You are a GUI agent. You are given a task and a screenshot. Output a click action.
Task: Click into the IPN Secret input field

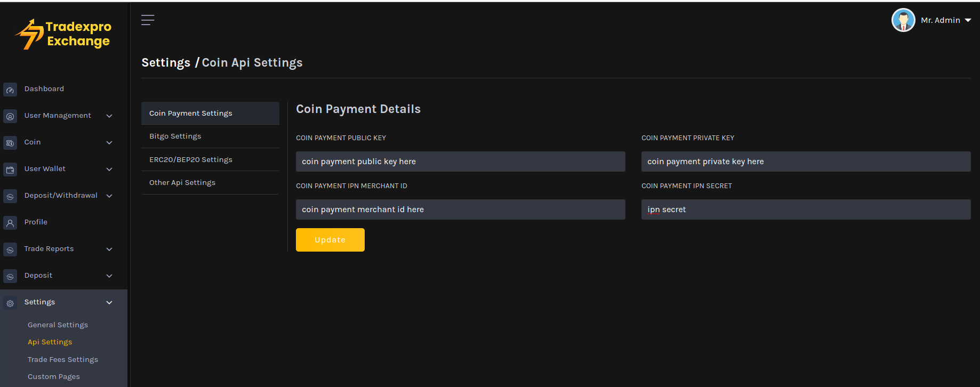point(805,209)
